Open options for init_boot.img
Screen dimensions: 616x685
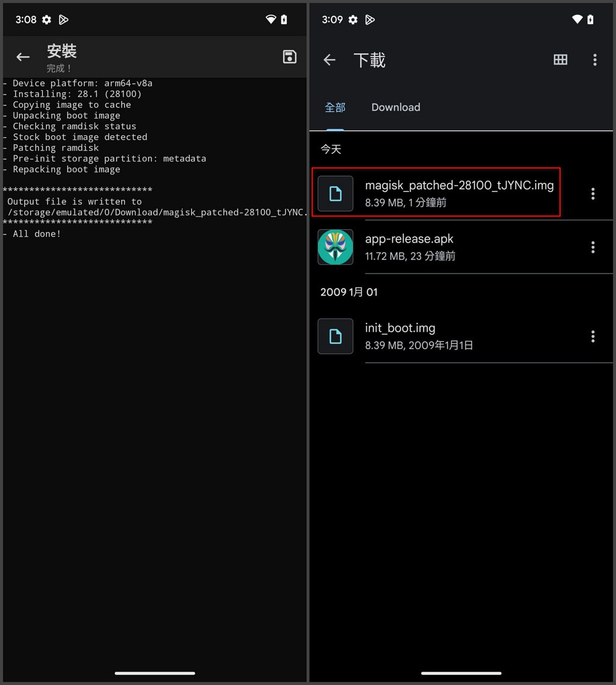593,336
